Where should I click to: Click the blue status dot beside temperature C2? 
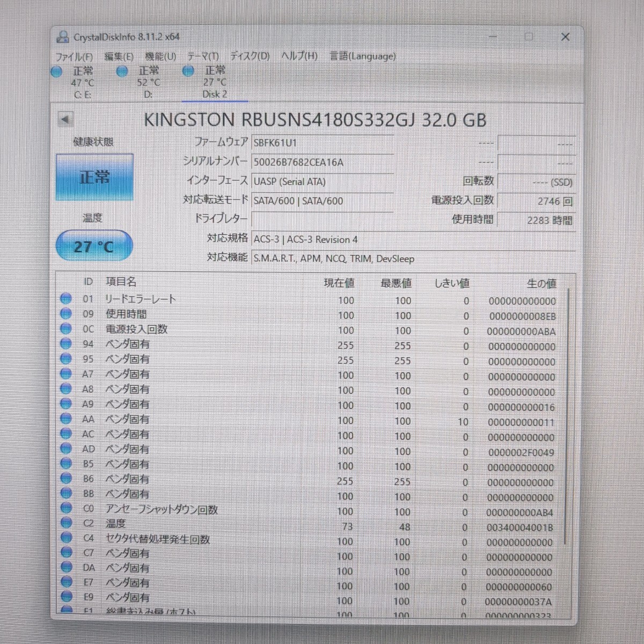click(x=66, y=523)
